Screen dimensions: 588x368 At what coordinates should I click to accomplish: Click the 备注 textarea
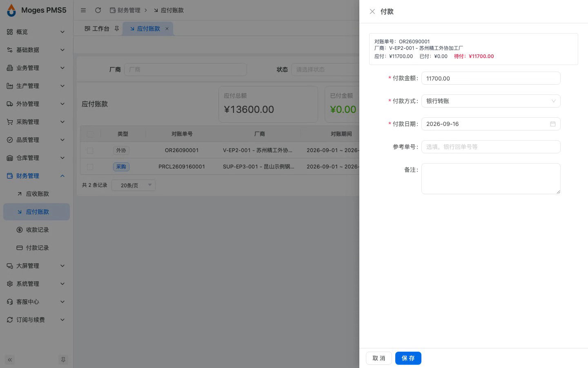pyautogui.click(x=491, y=179)
